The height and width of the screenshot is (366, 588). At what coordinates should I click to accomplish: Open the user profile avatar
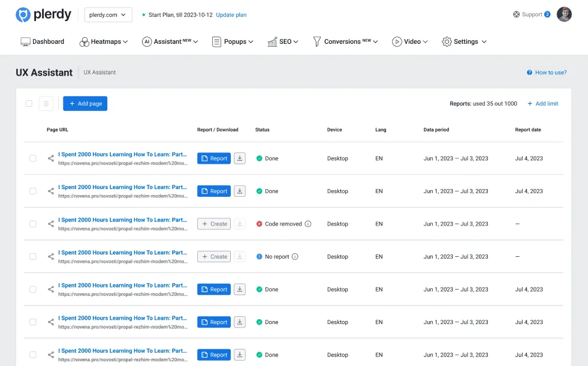[564, 14]
